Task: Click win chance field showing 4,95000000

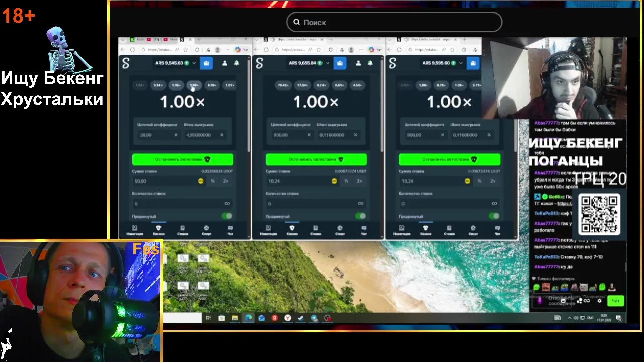Action: (x=205, y=135)
